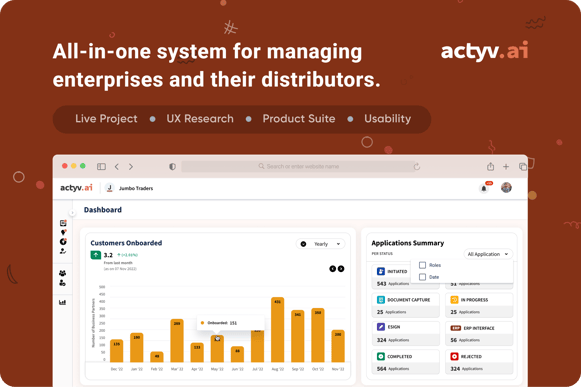
Task: Go back using the browser back arrow
Action: 117,166
